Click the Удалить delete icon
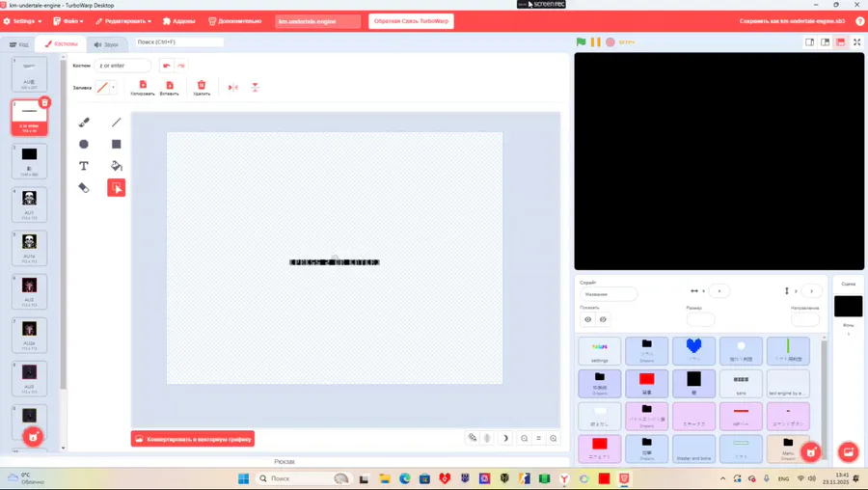The height and width of the screenshot is (490, 868). point(202,88)
